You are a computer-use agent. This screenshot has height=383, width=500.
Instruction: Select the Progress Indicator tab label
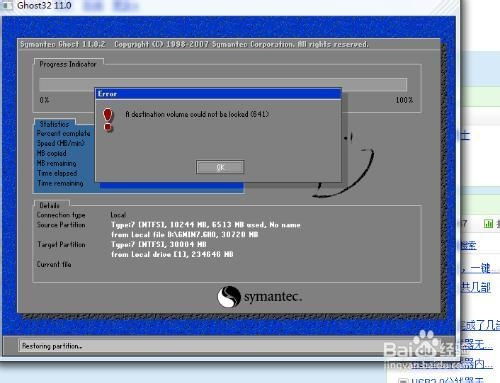(x=68, y=64)
